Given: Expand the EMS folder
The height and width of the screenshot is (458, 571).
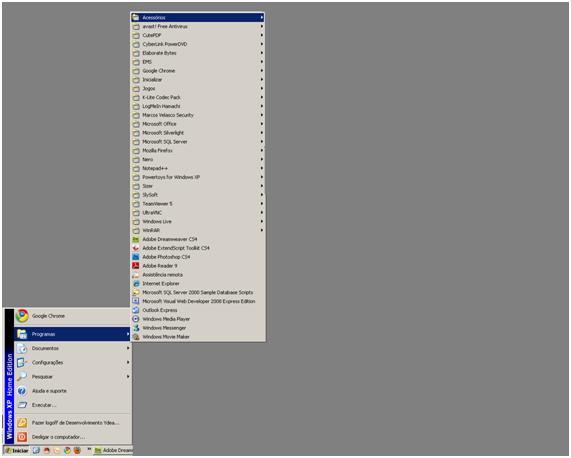Looking at the screenshot, I should click(198, 62).
